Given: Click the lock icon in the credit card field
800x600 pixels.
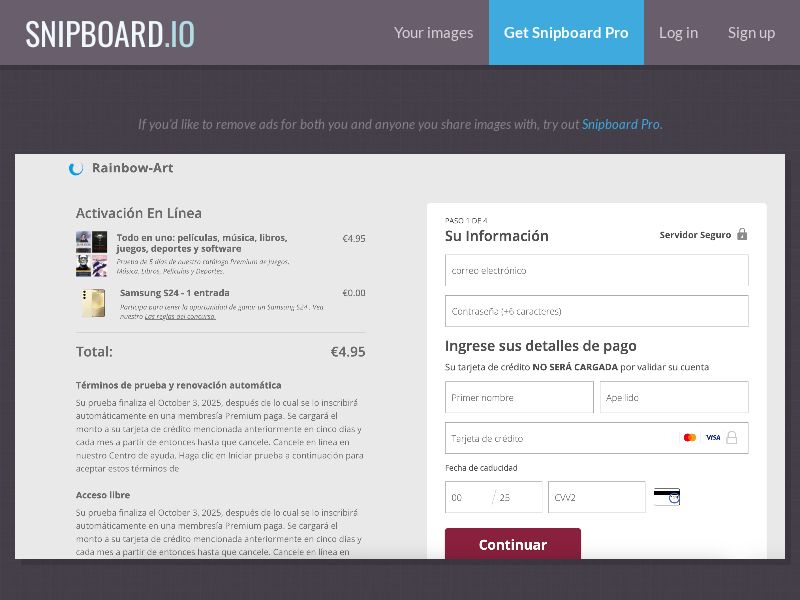Looking at the screenshot, I should coord(732,438).
